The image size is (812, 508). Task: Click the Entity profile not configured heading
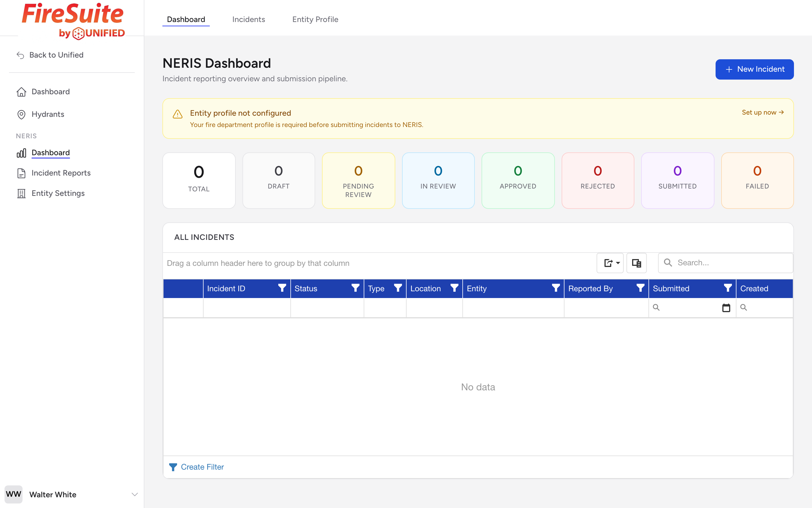tap(240, 113)
